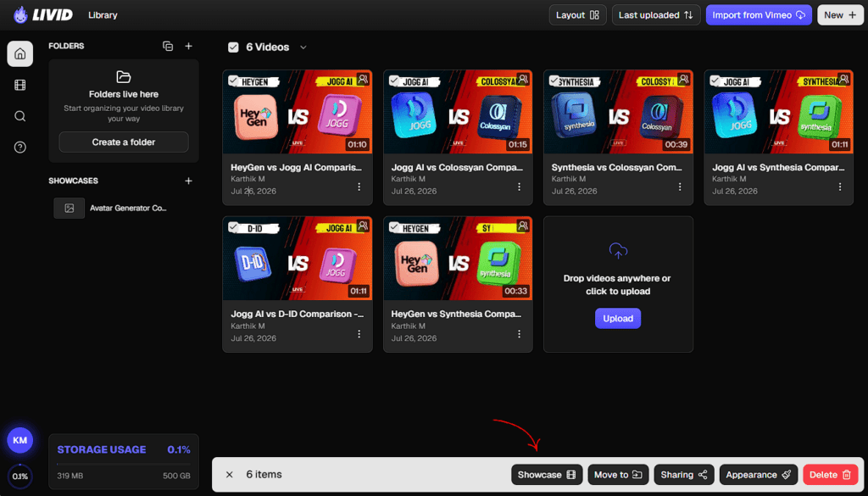Image resolution: width=868 pixels, height=496 pixels.
Task: Click the LIVID flame logo
Action: (x=20, y=15)
